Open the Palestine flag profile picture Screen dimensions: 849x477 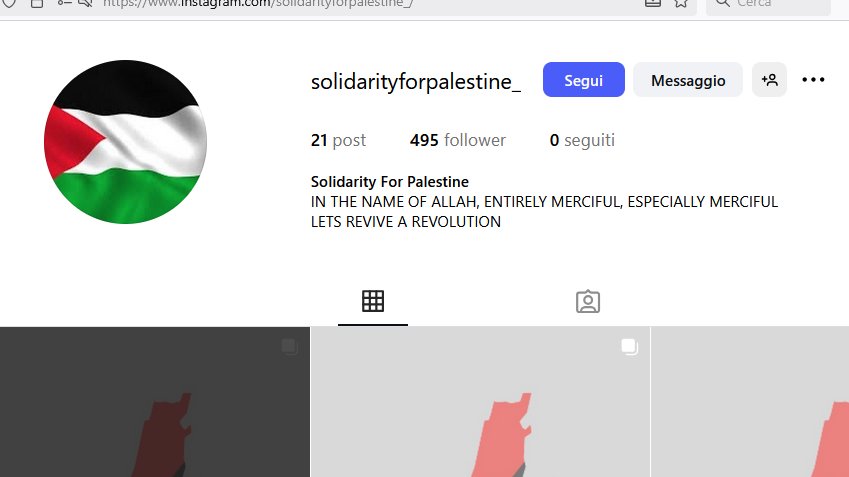[125, 142]
